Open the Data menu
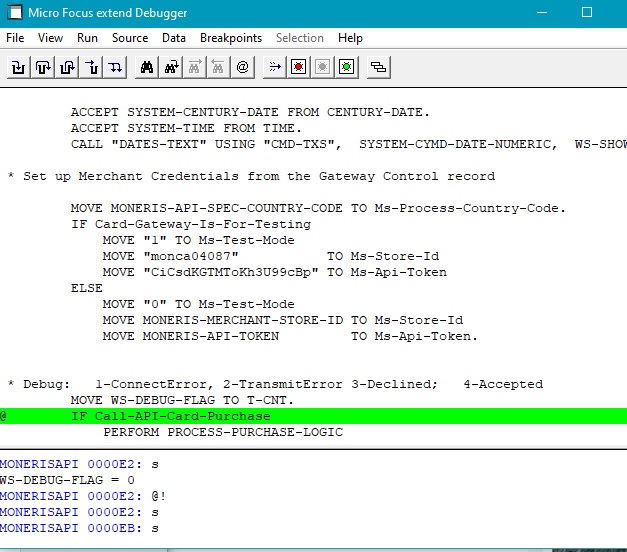This screenshot has width=627, height=552. [x=174, y=38]
